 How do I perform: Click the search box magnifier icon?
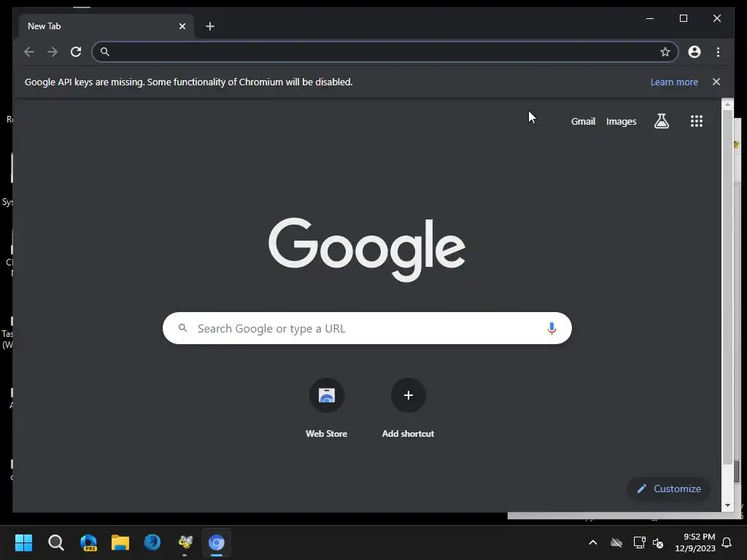click(x=182, y=328)
